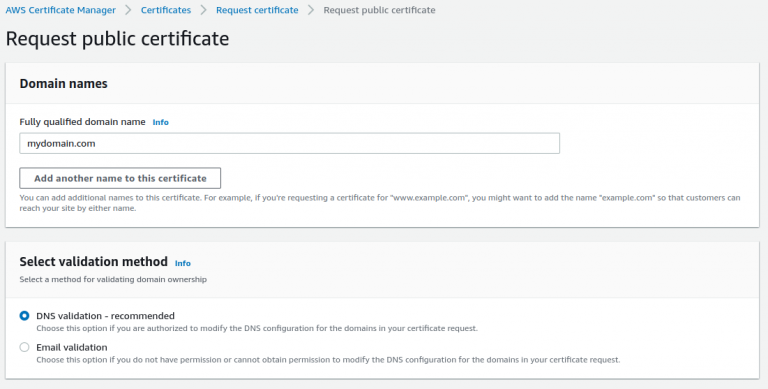Click the additional names help text paragraph
Image resolution: width=768 pixels, height=389 pixels.
(x=380, y=203)
